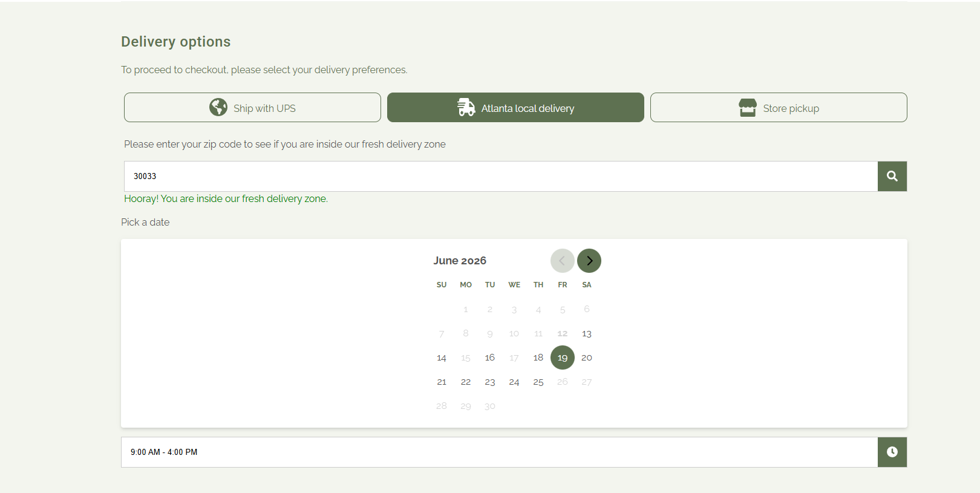Screen dimensions: 980x493
Task: Pick June 16 on the calendar
Action: (490, 358)
